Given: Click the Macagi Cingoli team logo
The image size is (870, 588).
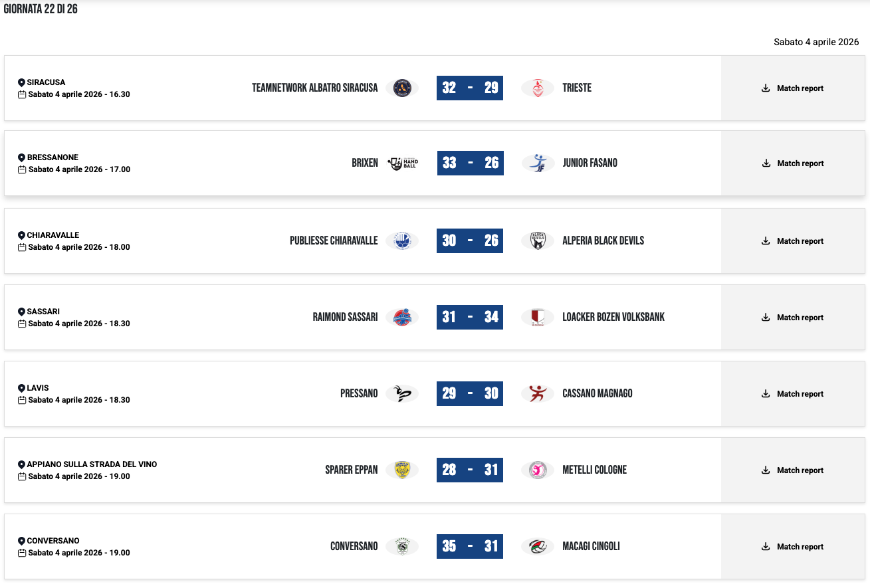Looking at the screenshot, I should tap(538, 546).
